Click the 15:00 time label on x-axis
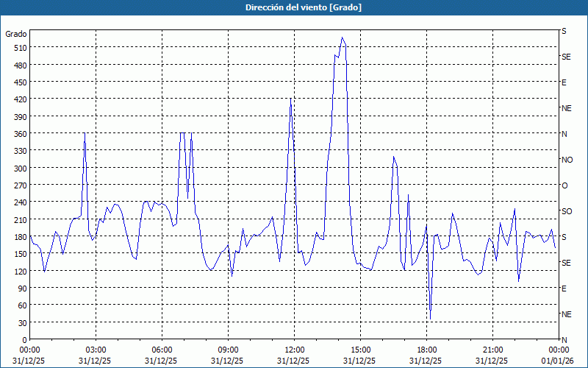Screen dimensions: 588x368 361,350
